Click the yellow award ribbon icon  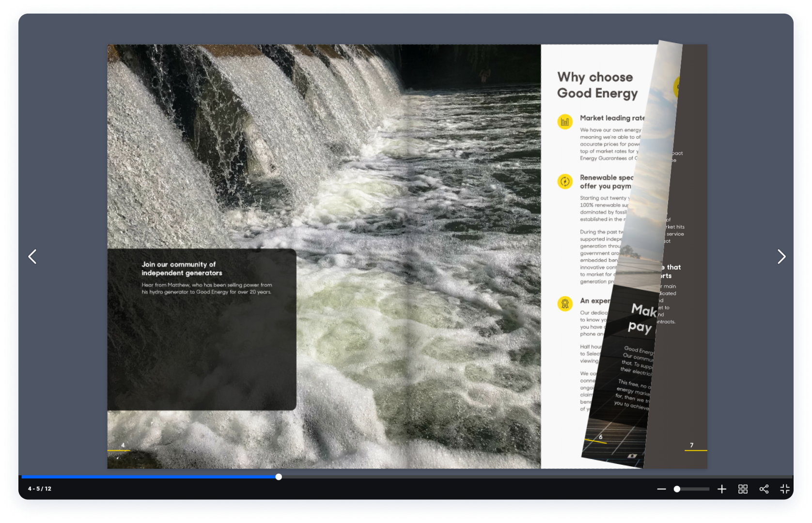click(565, 304)
